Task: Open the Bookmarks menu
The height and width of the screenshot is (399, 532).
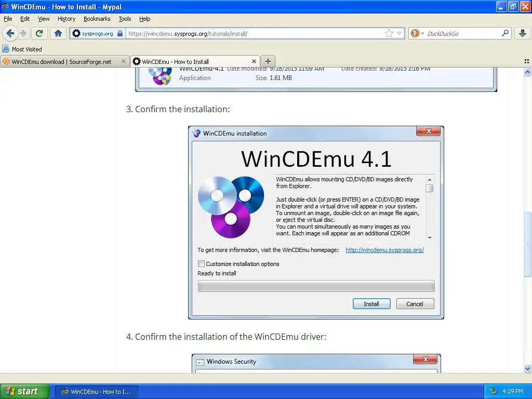Action: (97, 19)
